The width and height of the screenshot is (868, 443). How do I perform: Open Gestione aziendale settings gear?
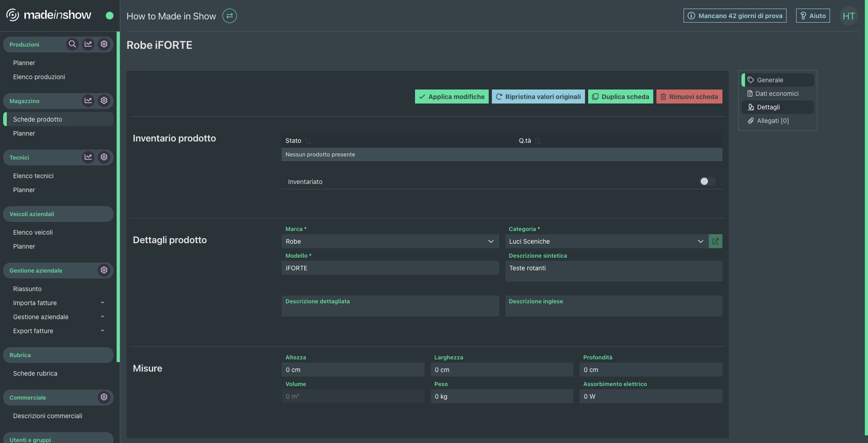coord(104,270)
